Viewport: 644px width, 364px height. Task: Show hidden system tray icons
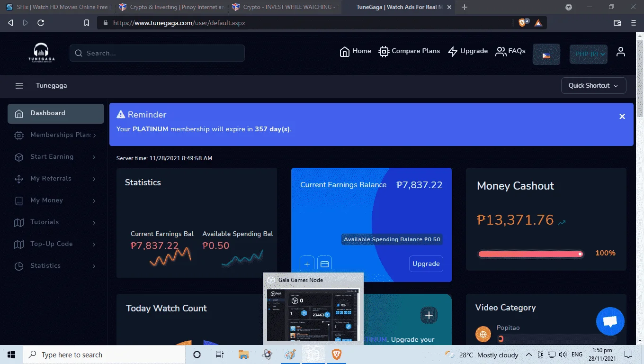pyautogui.click(x=528, y=355)
